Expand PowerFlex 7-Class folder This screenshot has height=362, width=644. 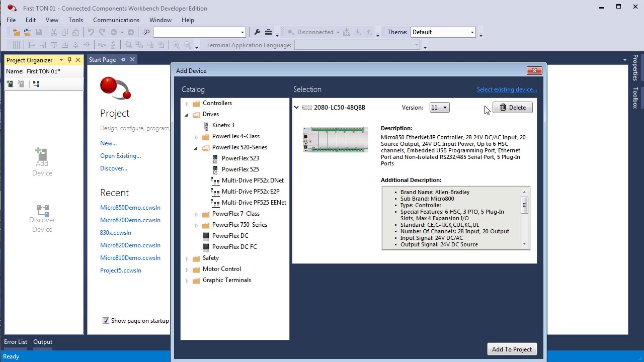tap(196, 214)
